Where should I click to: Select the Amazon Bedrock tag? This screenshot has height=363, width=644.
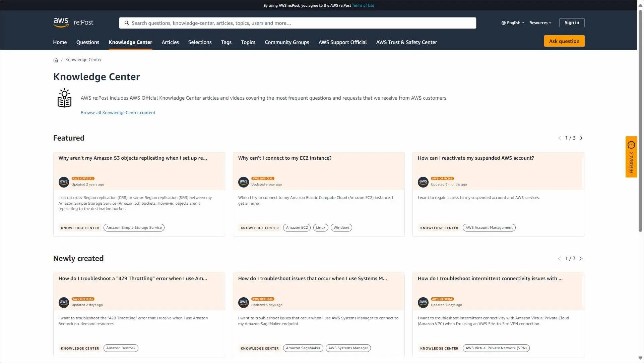[121, 348]
